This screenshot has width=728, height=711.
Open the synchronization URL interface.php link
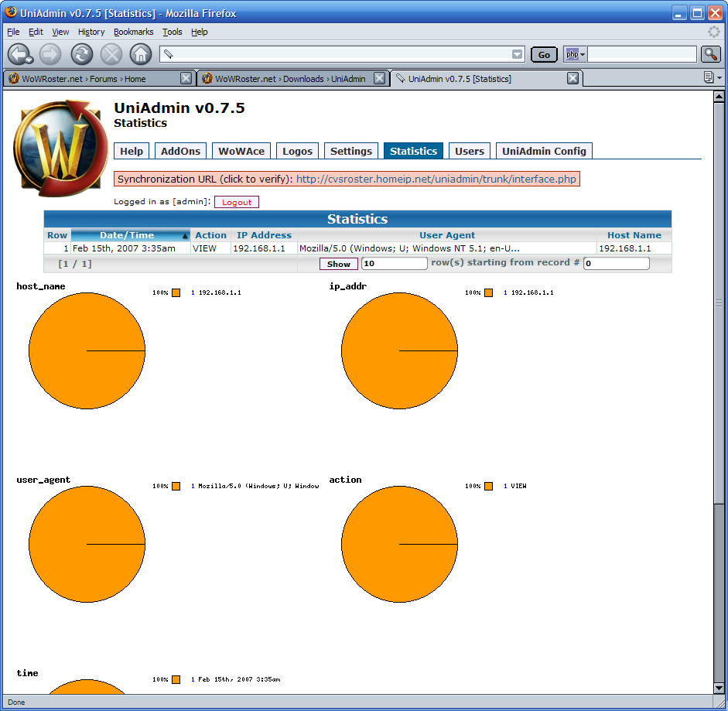(436, 179)
